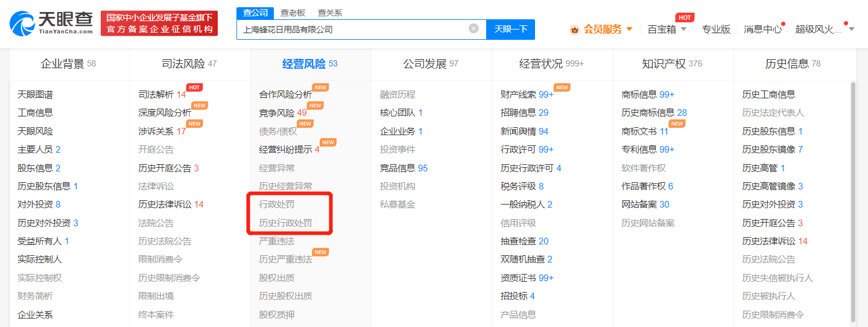Click the company name search field
868x327 pixels.
353,29
